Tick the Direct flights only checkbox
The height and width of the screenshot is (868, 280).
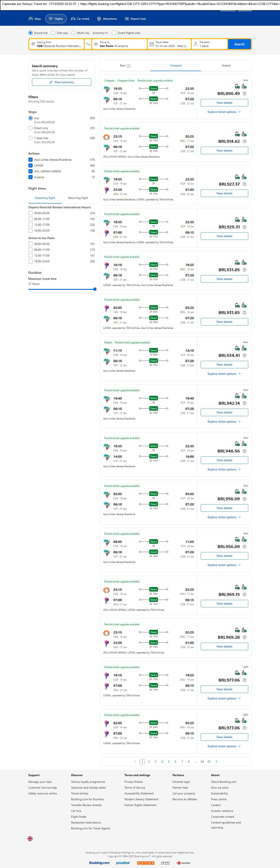click(114, 33)
